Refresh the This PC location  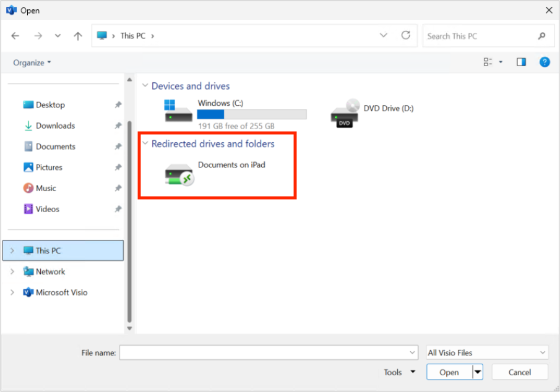coord(405,35)
